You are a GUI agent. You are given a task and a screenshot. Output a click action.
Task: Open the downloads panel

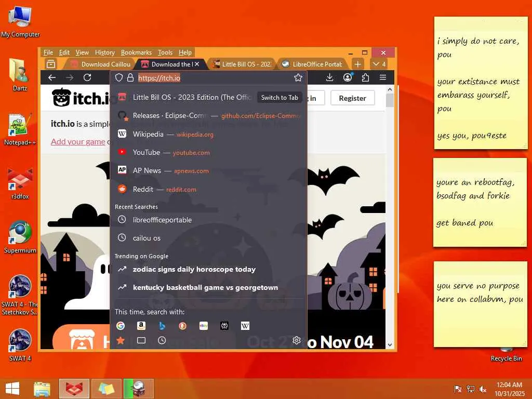tap(329, 78)
